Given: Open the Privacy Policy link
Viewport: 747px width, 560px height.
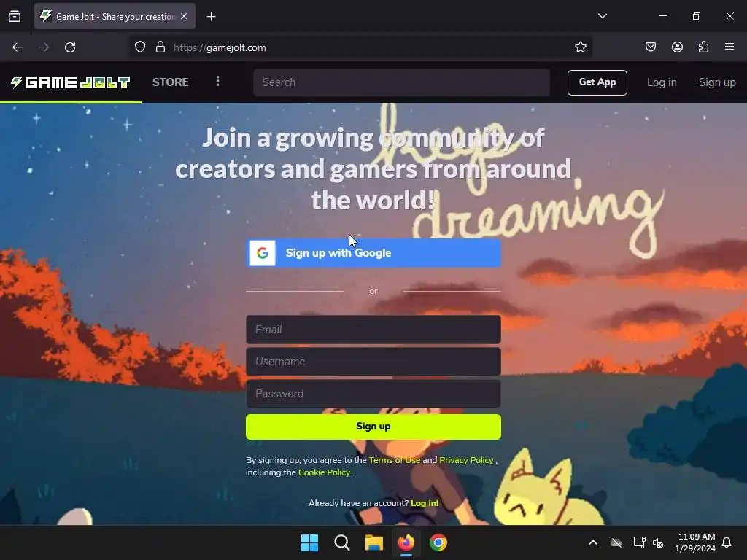Looking at the screenshot, I should (466, 460).
